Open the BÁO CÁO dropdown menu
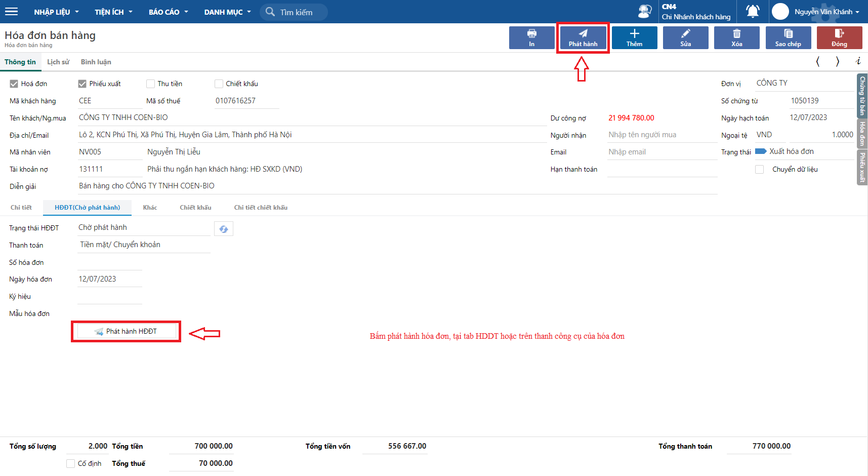Screen dimensions: 868x476 click(x=168, y=12)
